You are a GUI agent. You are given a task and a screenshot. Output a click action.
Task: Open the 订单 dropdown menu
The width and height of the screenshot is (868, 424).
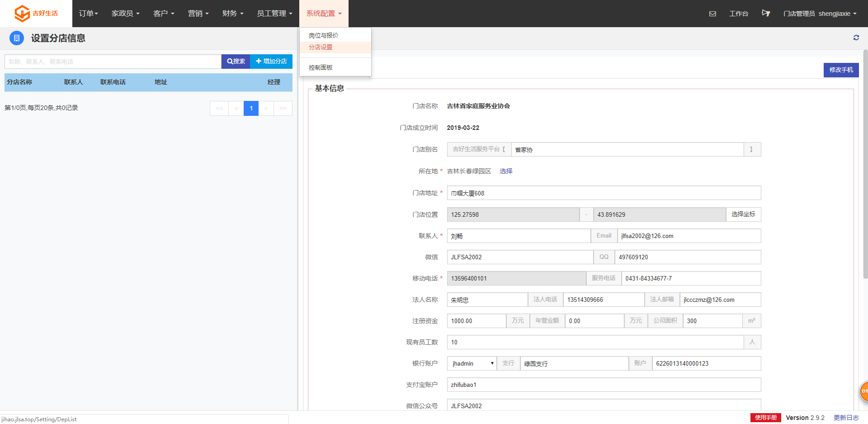coord(89,14)
